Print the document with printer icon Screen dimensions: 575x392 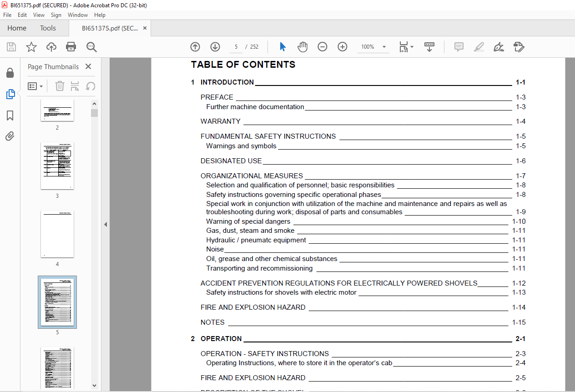pyautogui.click(x=71, y=47)
